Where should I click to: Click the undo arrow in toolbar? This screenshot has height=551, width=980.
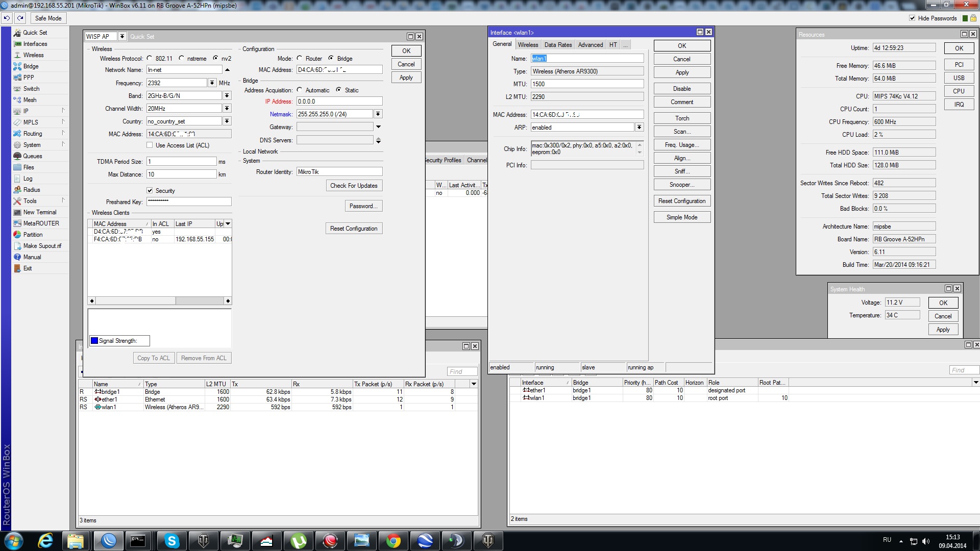(7, 18)
